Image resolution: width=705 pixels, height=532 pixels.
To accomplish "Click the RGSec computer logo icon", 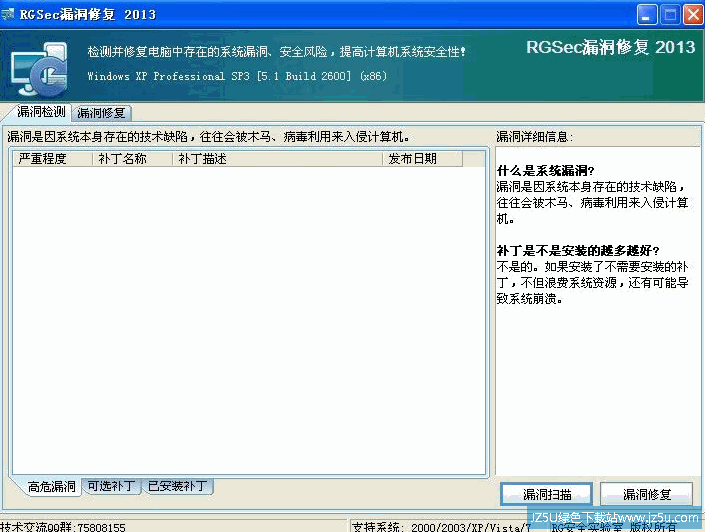I will pyautogui.click(x=40, y=68).
